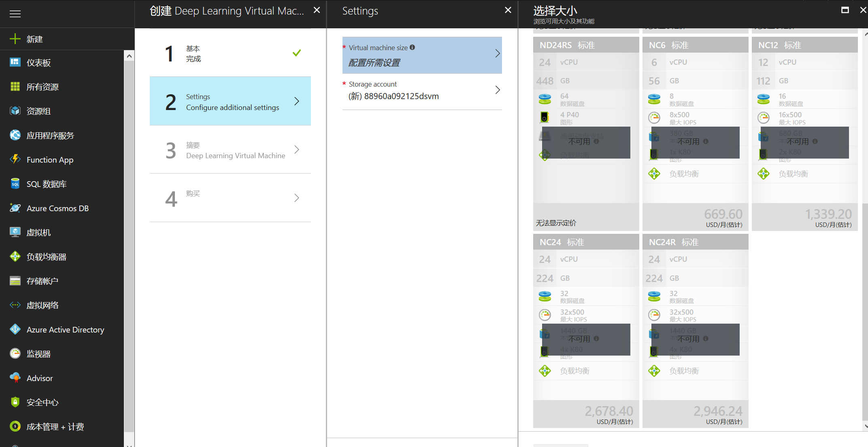The height and width of the screenshot is (447, 868).
Task: Click the info icon beside Virtual machine size
Action: click(x=412, y=47)
